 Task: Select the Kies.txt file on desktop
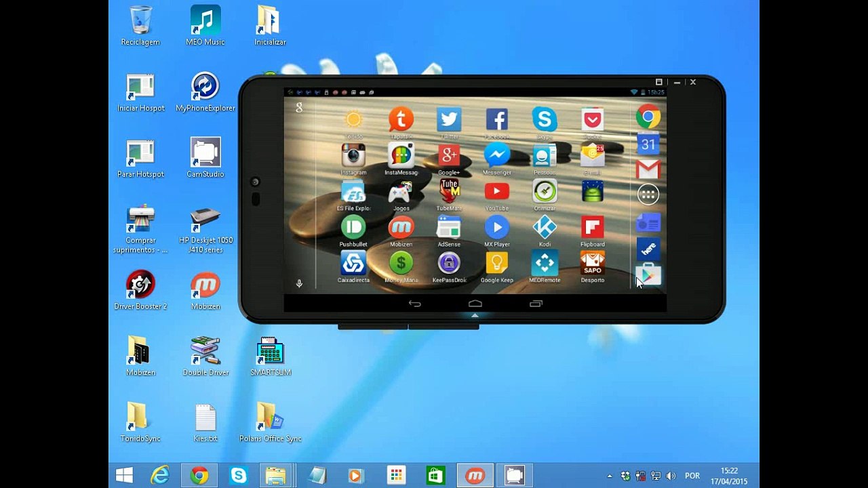tap(205, 423)
